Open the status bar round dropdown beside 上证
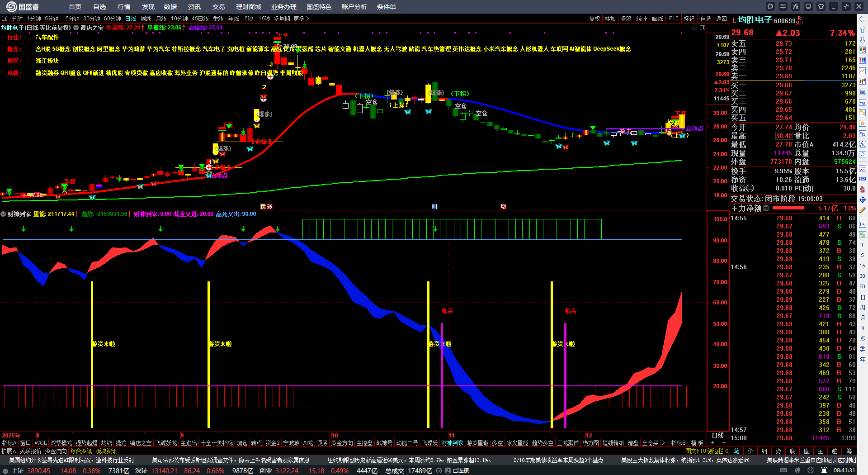This screenshot has width=868, height=475. [x=5, y=470]
